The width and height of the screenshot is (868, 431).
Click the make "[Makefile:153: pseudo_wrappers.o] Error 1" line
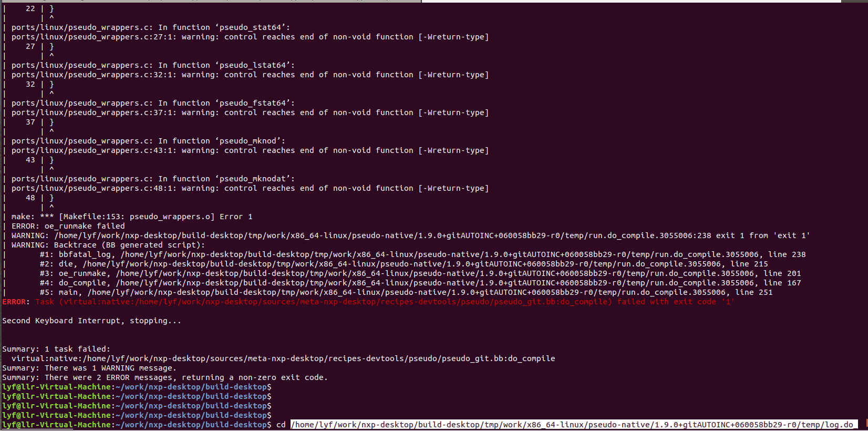coord(132,217)
